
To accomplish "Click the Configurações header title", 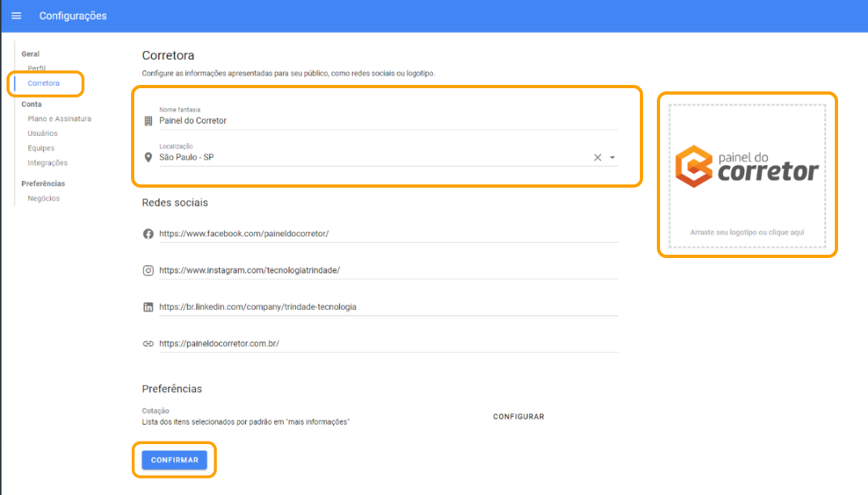I will point(73,16).
